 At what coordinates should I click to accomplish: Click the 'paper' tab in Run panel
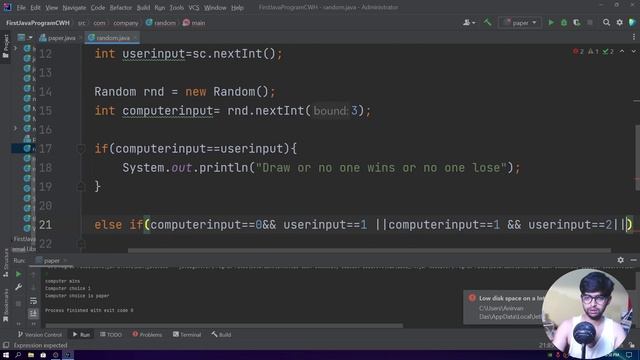point(51,260)
